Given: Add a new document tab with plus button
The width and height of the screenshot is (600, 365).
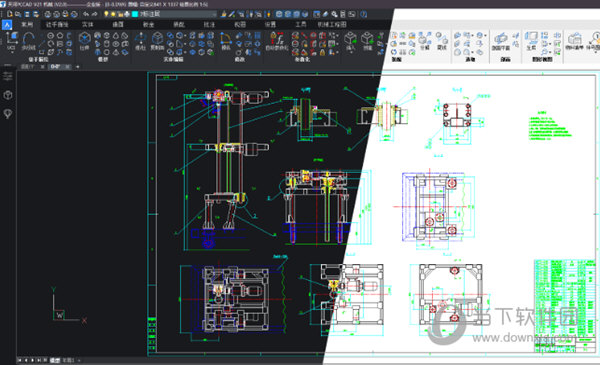Looking at the screenshot, I should tap(78, 67).
